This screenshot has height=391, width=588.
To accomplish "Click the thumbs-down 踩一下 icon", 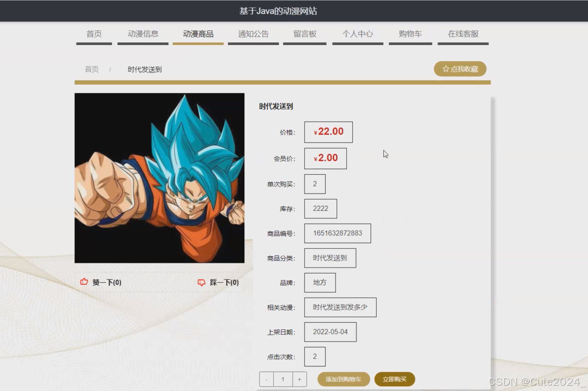I will (201, 281).
